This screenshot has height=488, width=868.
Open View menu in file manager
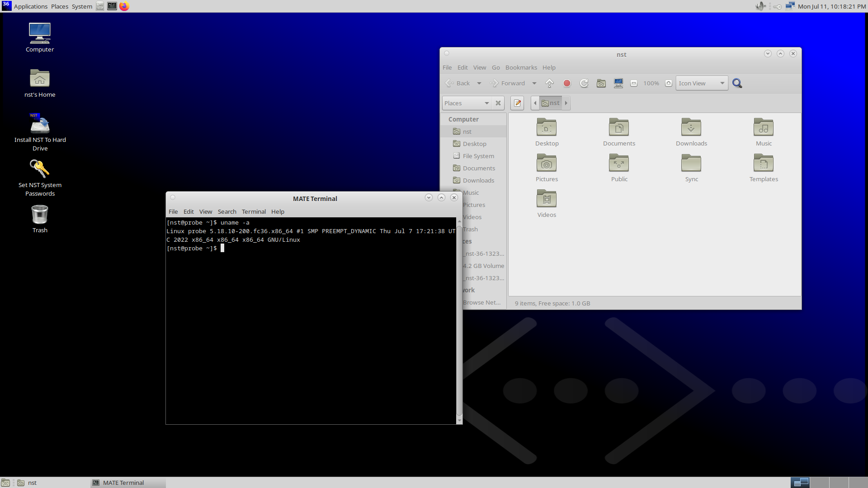(480, 67)
